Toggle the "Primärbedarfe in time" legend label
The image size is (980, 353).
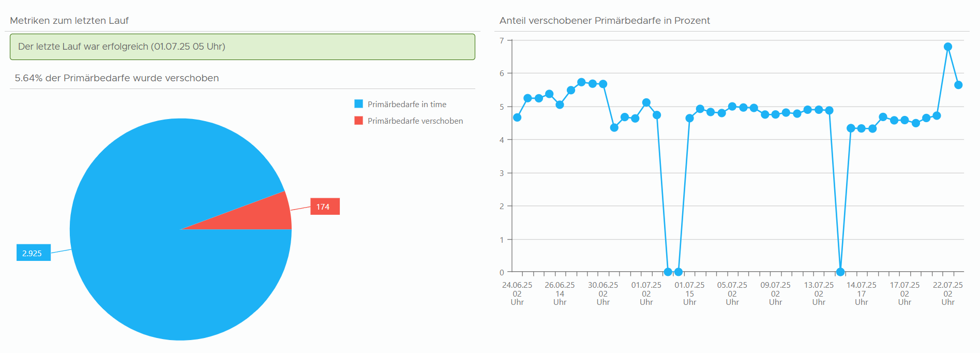406,105
